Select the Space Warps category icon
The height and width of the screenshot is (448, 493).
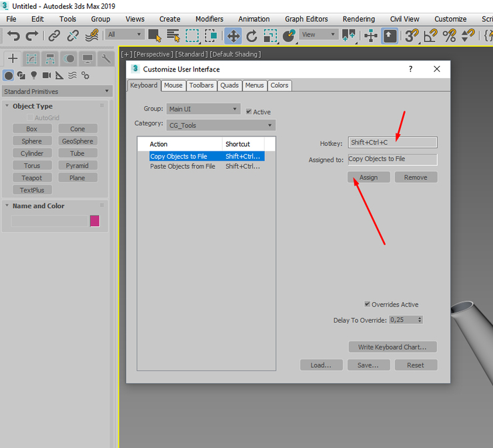pos(72,75)
